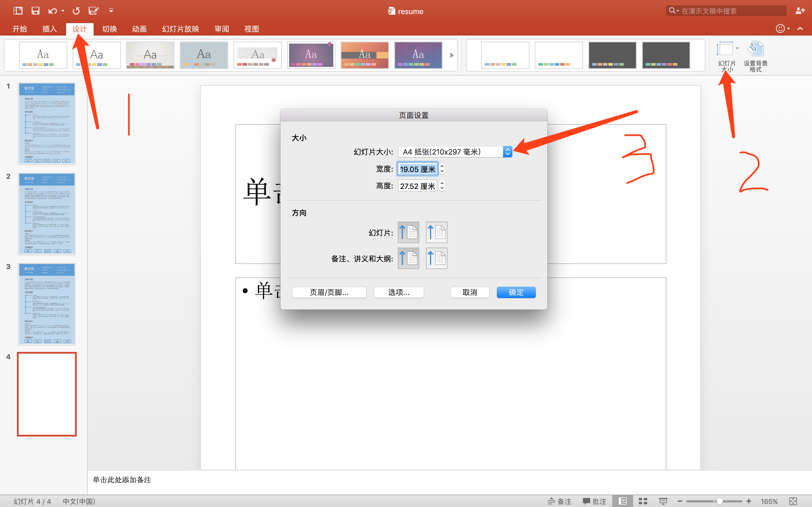Select portrait orientation for slides
The height and width of the screenshot is (507, 812).
(408, 232)
